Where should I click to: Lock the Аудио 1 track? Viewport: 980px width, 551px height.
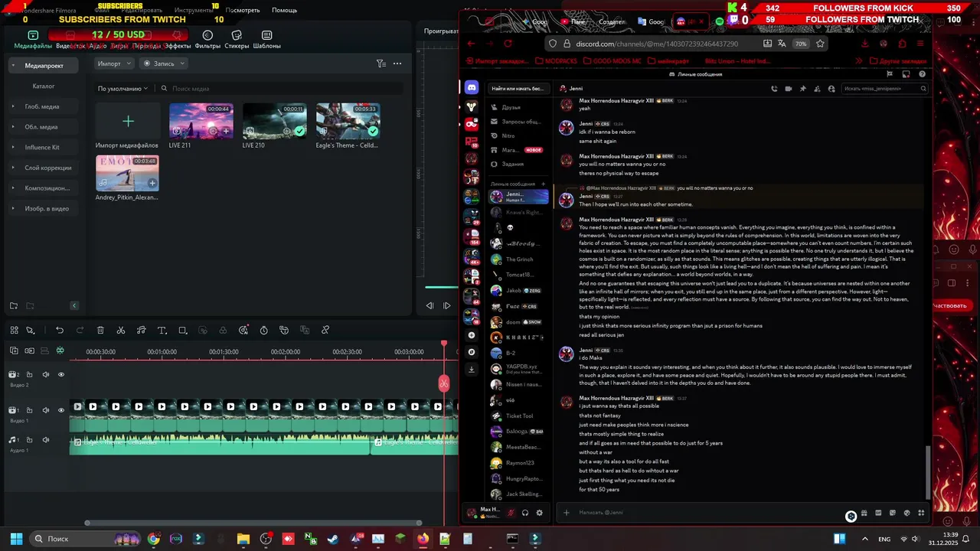[29, 440]
